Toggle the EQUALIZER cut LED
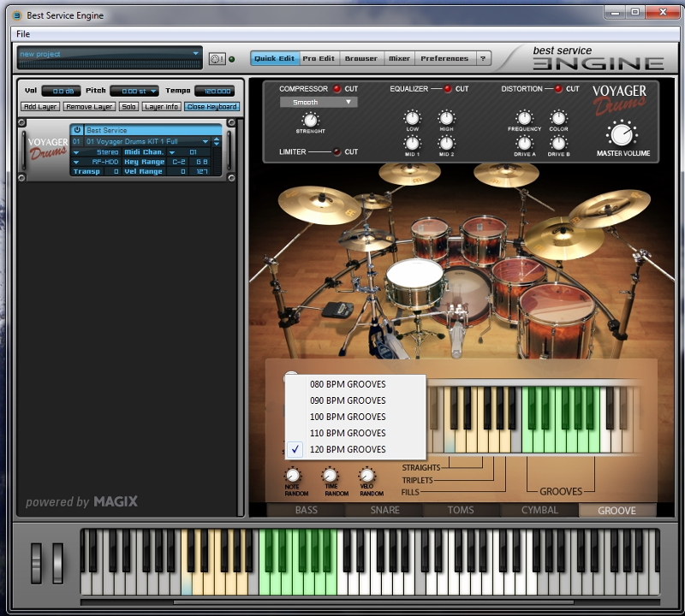Image resolution: width=685 pixels, height=616 pixels. (448, 89)
